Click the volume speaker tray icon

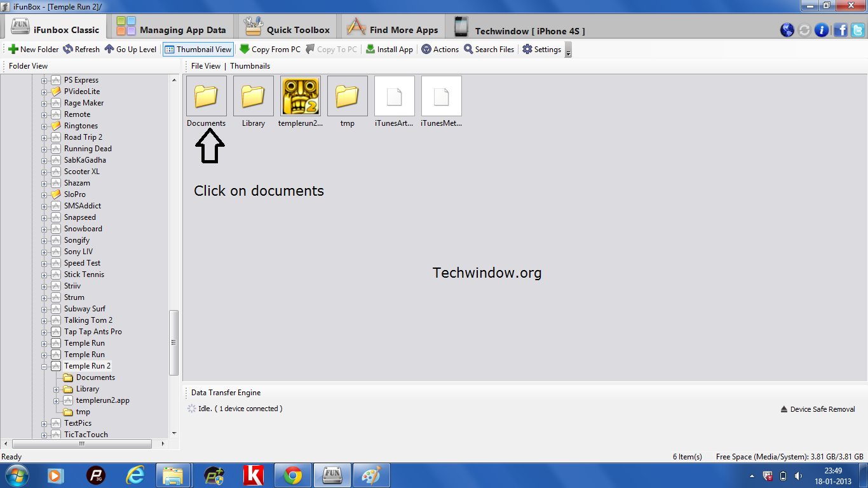click(798, 476)
